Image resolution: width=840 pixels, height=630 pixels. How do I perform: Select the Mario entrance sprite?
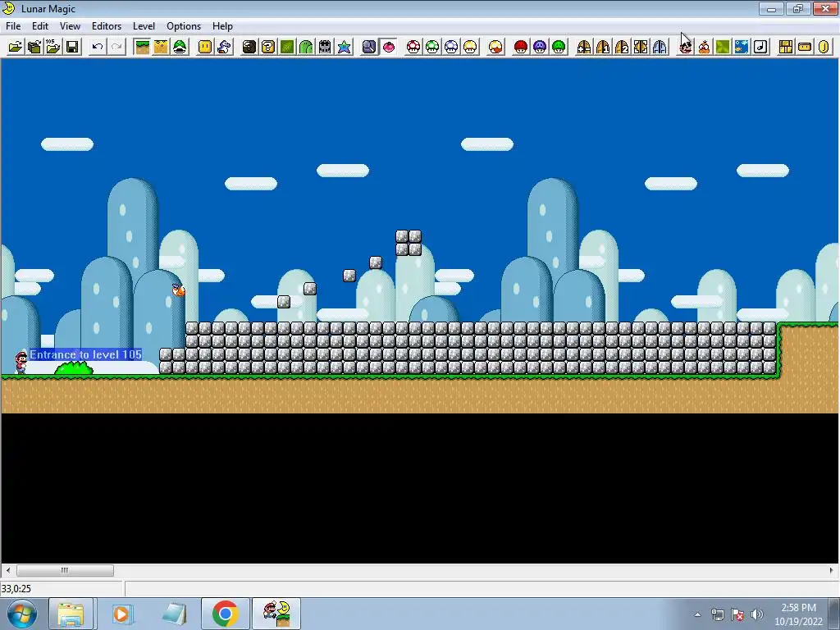click(21, 362)
